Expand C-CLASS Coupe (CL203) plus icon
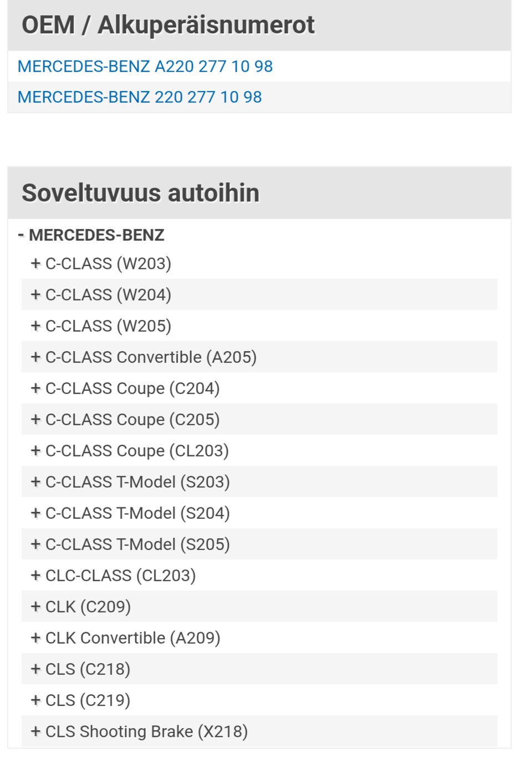Image resolution: width=532 pixels, height=763 pixels. coord(36,450)
